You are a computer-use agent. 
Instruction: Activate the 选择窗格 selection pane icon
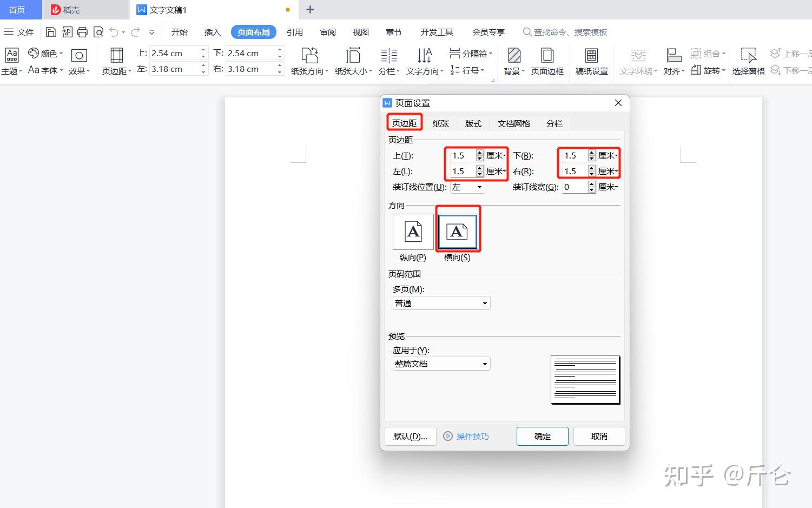point(749,61)
